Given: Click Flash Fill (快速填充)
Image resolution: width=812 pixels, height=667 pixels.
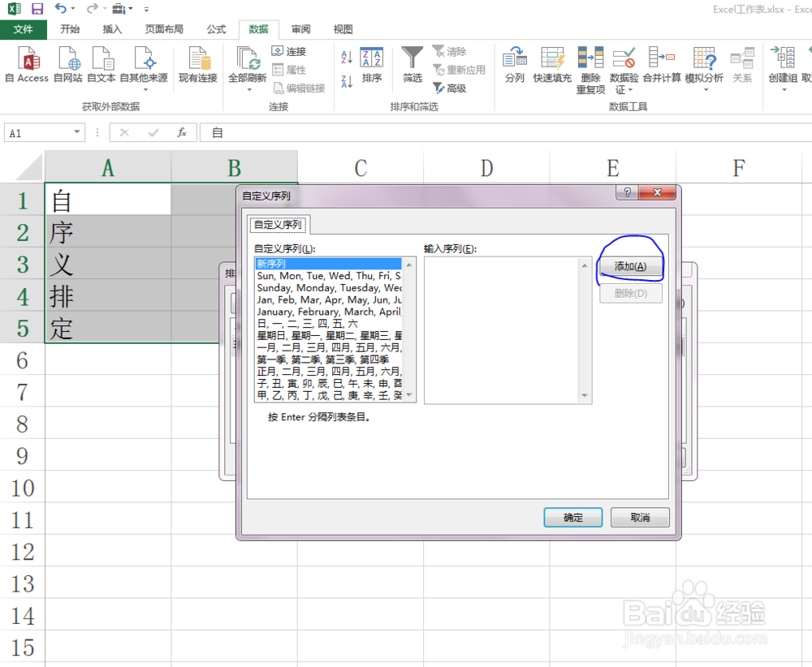Looking at the screenshot, I should point(552,64).
